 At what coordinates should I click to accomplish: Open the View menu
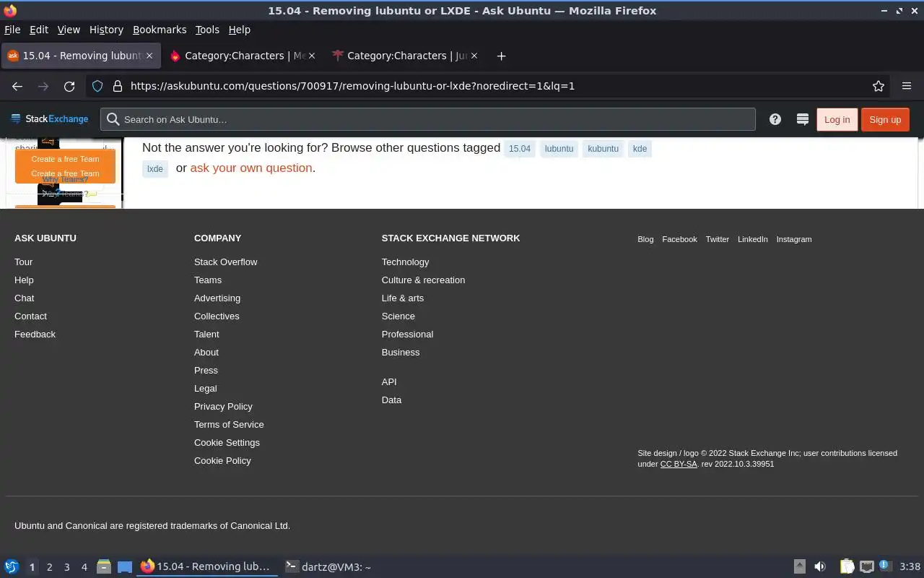[x=69, y=30]
